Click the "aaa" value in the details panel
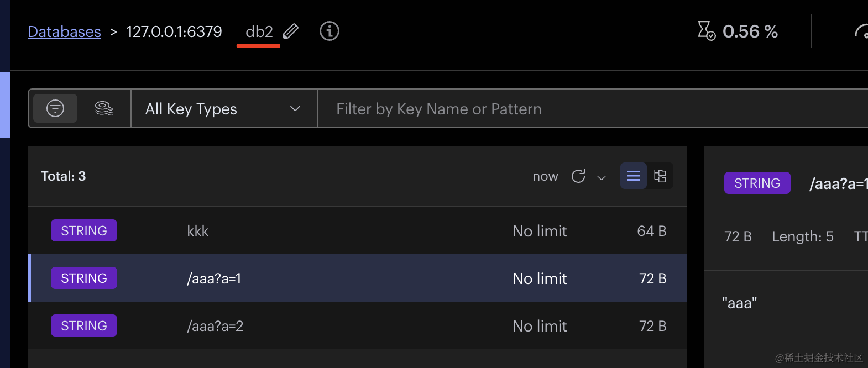This screenshot has width=868, height=368. pyautogui.click(x=740, y=303)
